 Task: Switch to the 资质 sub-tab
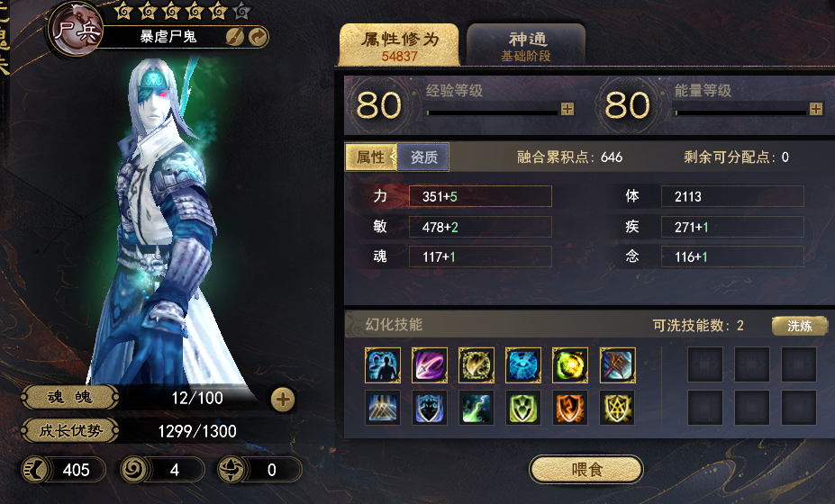click(423, 157)
